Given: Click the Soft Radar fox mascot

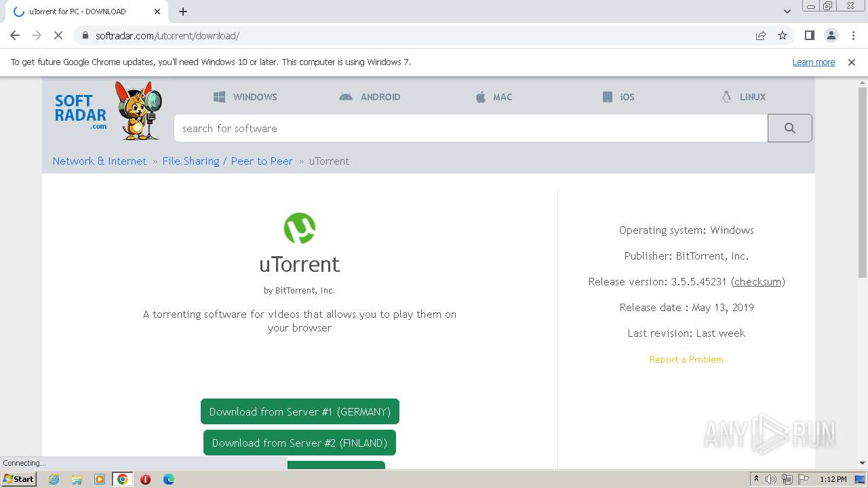Looking at the screenshot, I should coord(138,110).
